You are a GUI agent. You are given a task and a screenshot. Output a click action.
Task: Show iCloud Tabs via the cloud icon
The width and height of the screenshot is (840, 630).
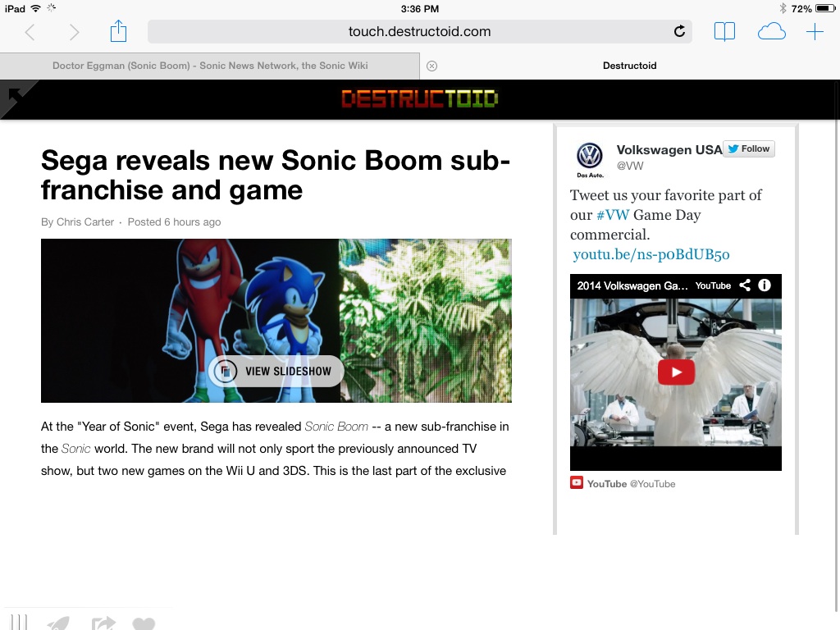pos(771,32)
